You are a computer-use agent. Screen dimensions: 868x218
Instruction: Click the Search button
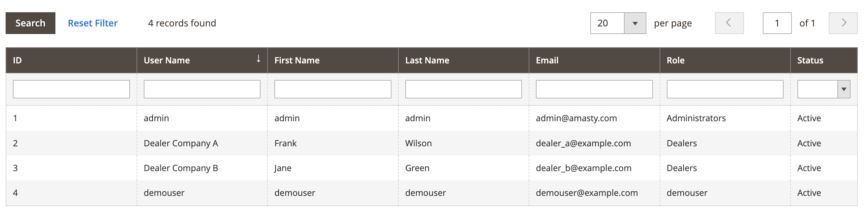[30, 23]
